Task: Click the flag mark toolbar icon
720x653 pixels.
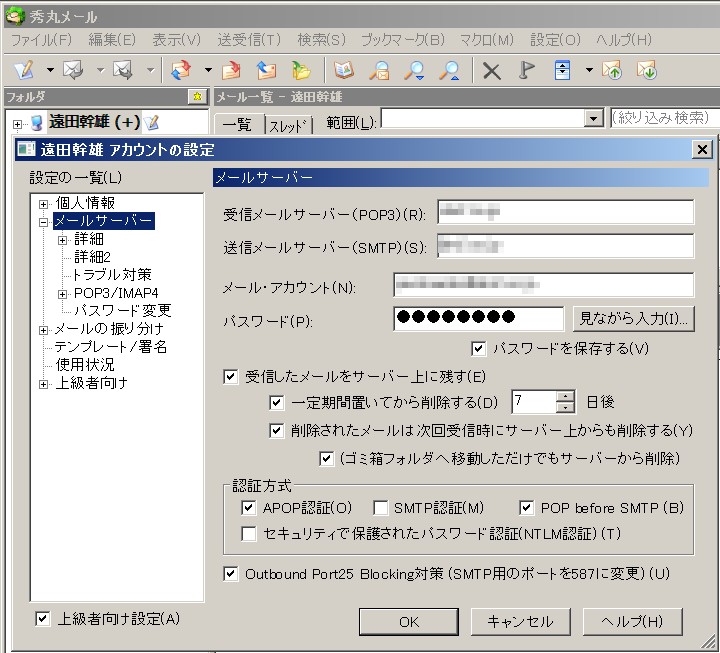Action: click(x=527, y=70)
